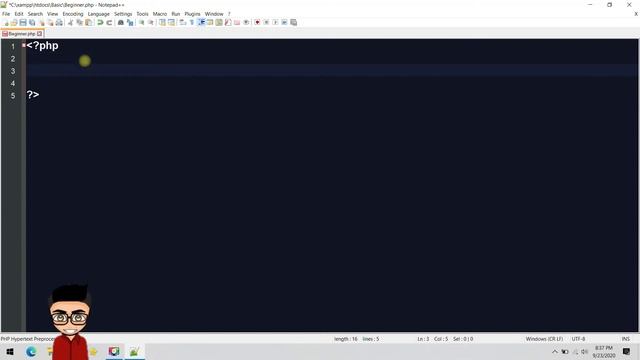
Task: Open the ? help menu
Action: (x=229, y=14)
